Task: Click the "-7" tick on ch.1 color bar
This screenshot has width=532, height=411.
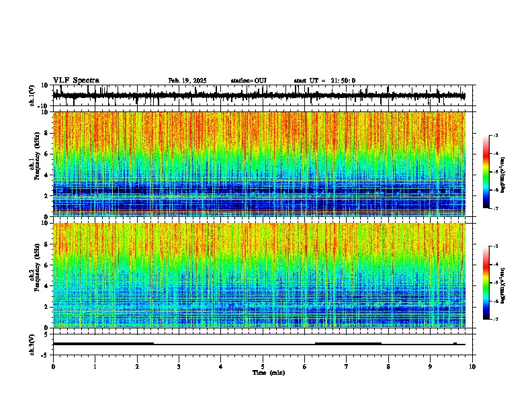Action: (495, 208)
